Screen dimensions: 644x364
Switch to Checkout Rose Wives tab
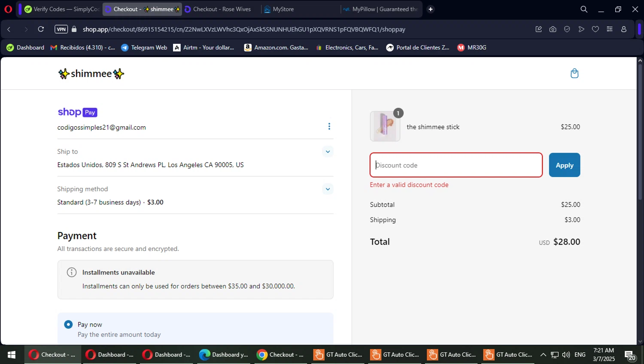[x=222, y=9]
